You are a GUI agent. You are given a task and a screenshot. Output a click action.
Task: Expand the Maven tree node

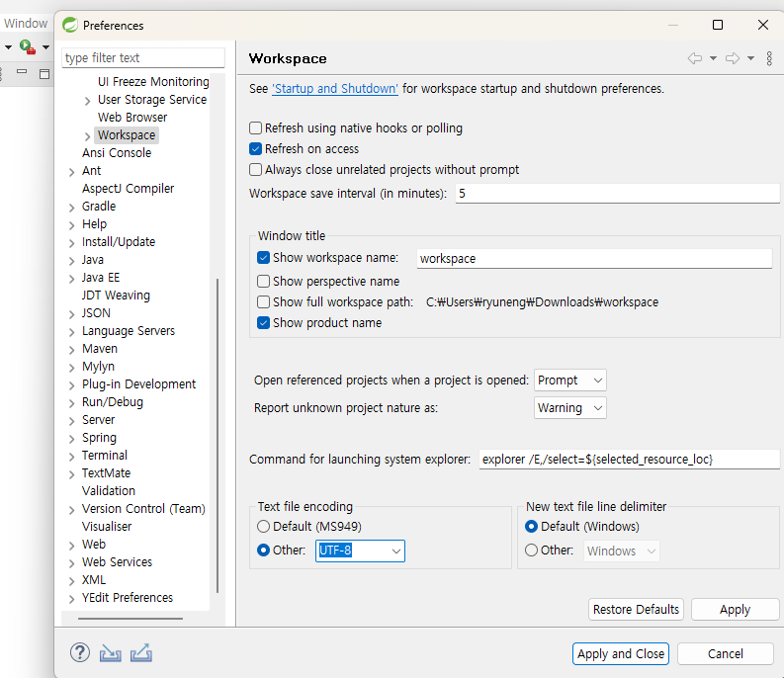point(71,350)
